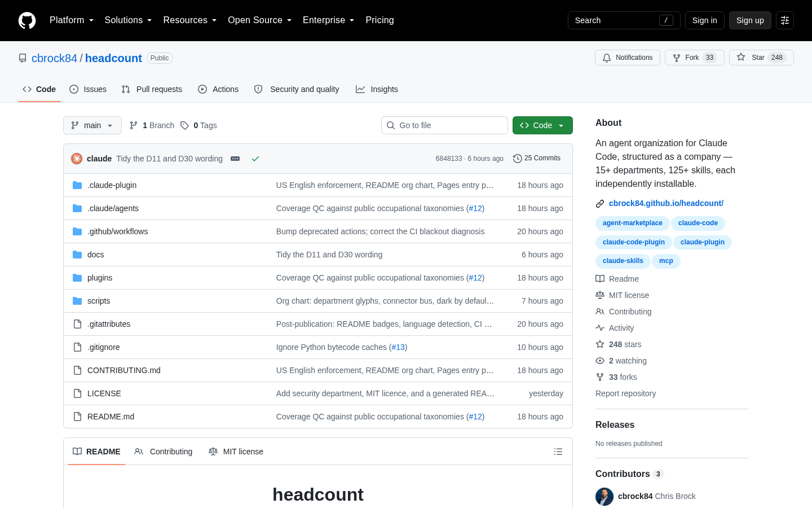The width and height of the screenshot is (812, 508).
Task: Open the cbrock84.github.io/headcount/ link
Action: point(666,203)
